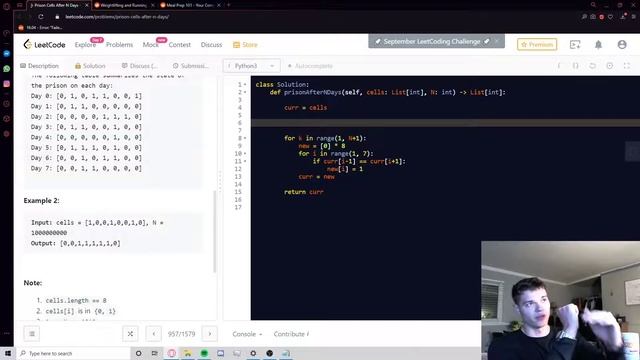Open Task View on the taskbar

[x=155, y=353]
